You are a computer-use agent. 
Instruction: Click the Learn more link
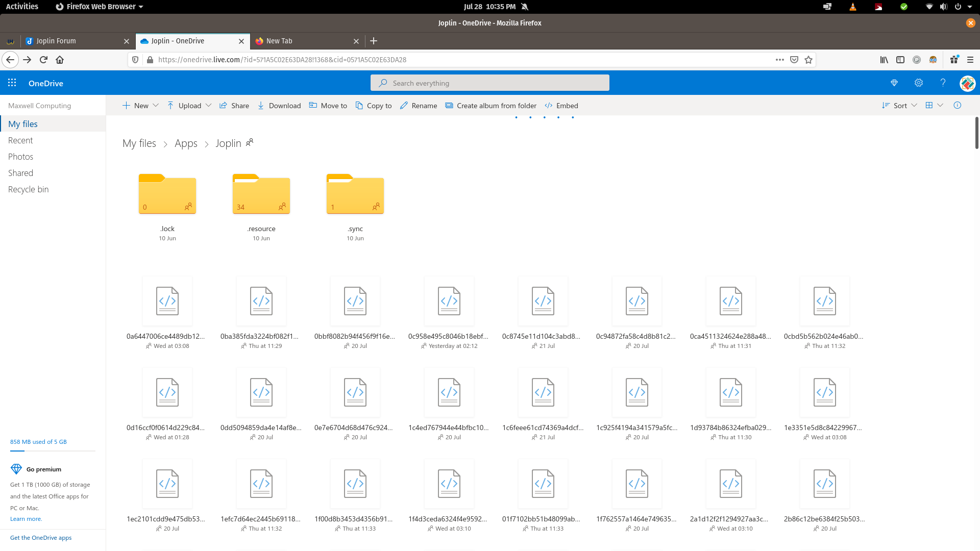(x=26, y=519)
